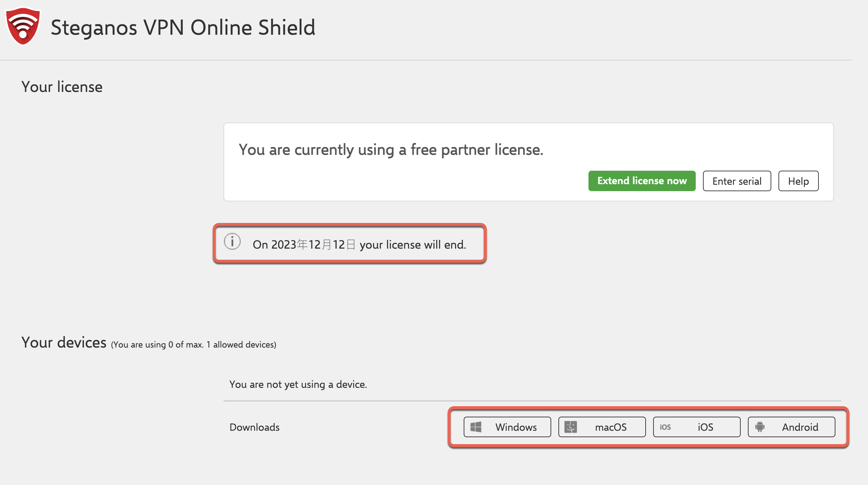Click the Your devices heading
The height and width of the screenshot is (485, 868).
(x=64, y=343)
